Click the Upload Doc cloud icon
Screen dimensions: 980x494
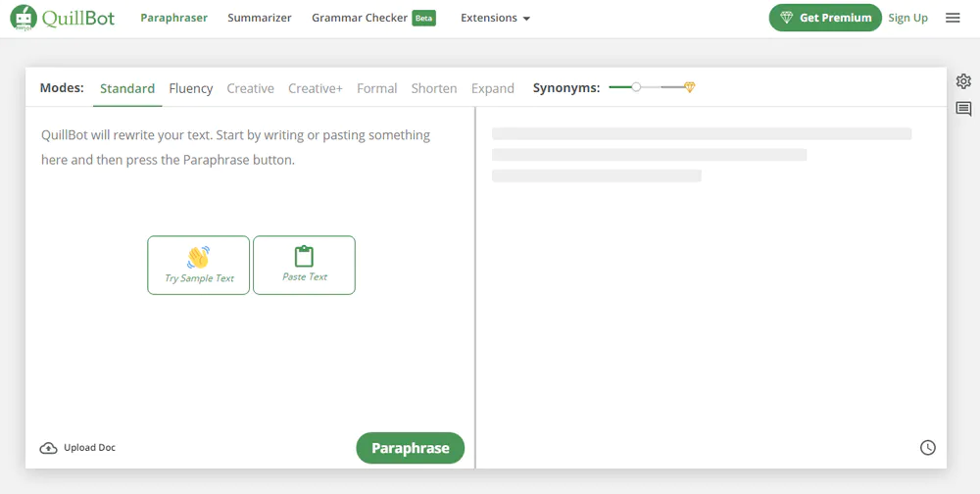(x=49, y=448)
